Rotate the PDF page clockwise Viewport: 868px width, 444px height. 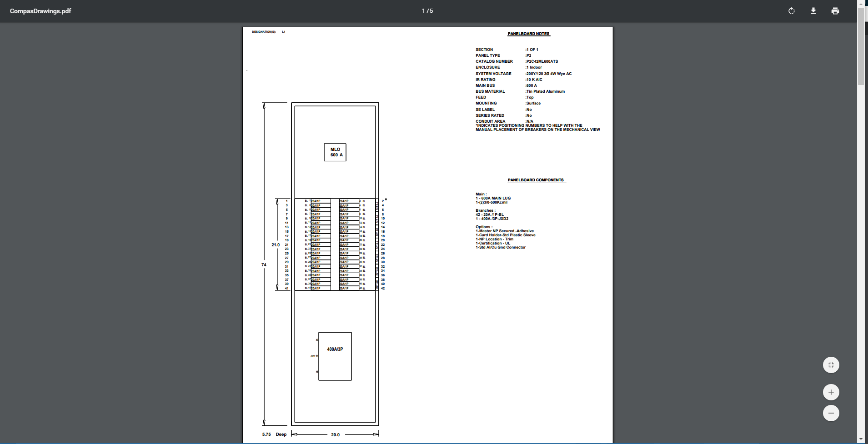pos(791,11)
